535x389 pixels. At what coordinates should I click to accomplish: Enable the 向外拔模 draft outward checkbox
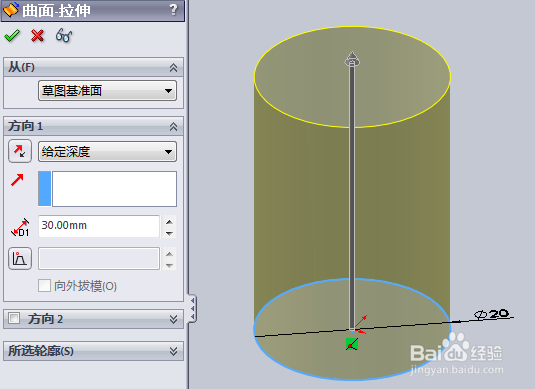[44, 286]
